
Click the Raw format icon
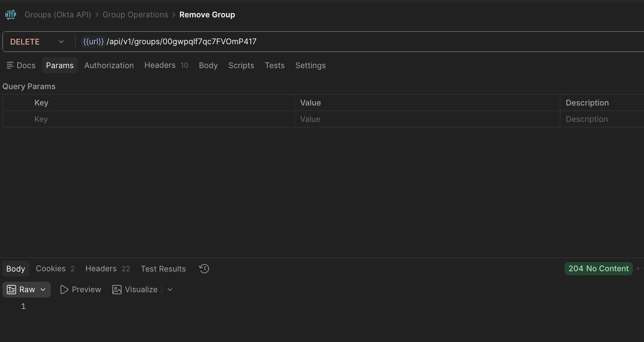point(11,290)
